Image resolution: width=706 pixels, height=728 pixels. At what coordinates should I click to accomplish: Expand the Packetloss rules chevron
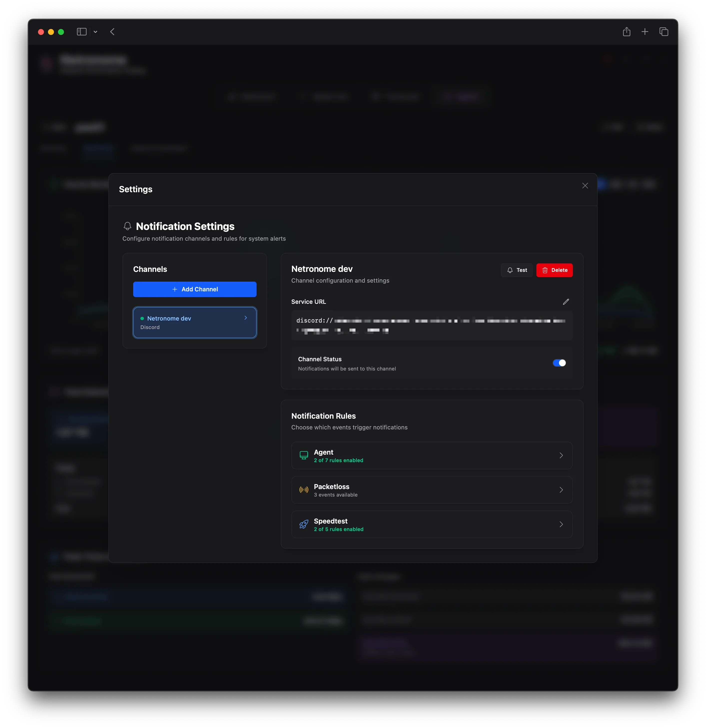point(561,490)
